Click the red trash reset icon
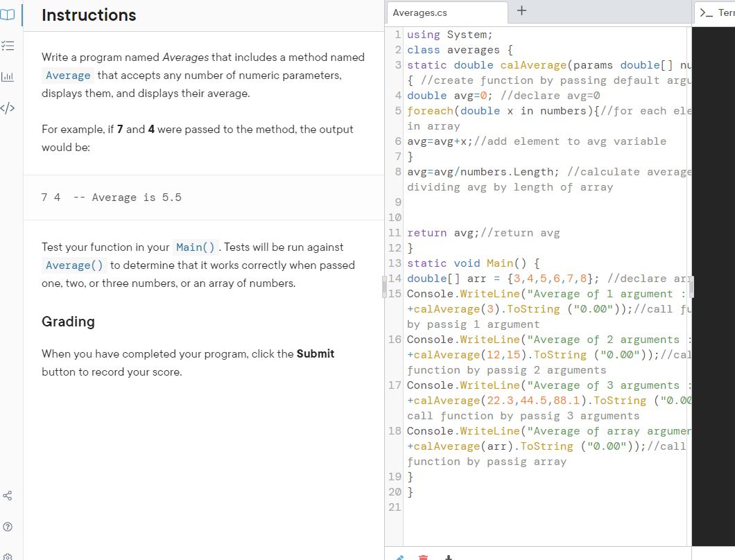The width and height of the screenshot is (735, 560). [x=423, y=557]
